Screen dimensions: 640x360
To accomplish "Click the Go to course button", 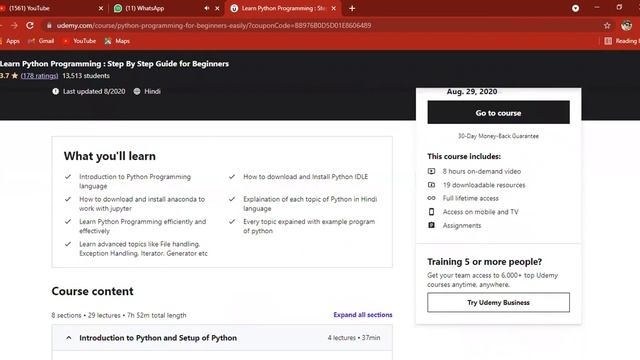I will coord(498,113).
